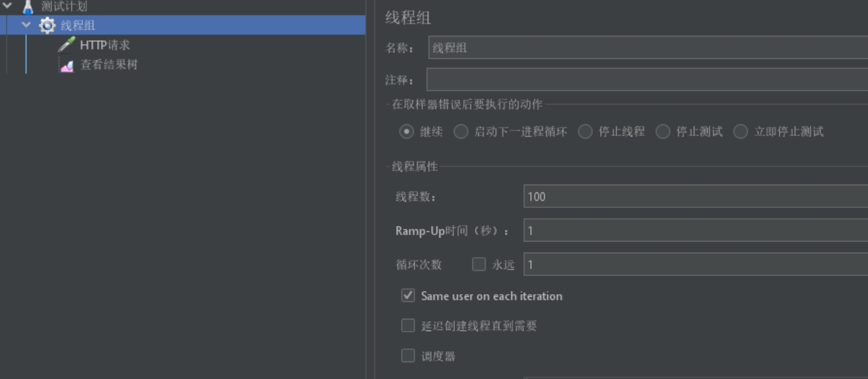Click the 名称 text field

tap(647, 48)
